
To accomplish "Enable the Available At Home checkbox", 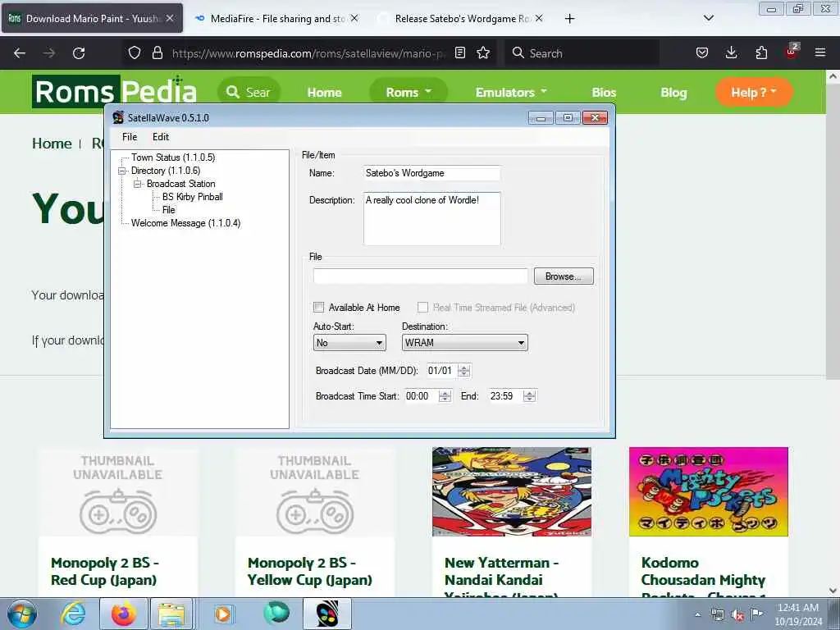I will tap(319, 308).
